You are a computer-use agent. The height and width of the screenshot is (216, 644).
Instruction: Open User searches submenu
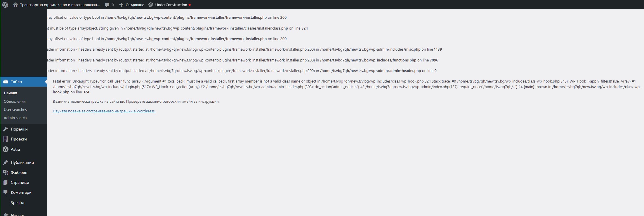tap(15, 109)
